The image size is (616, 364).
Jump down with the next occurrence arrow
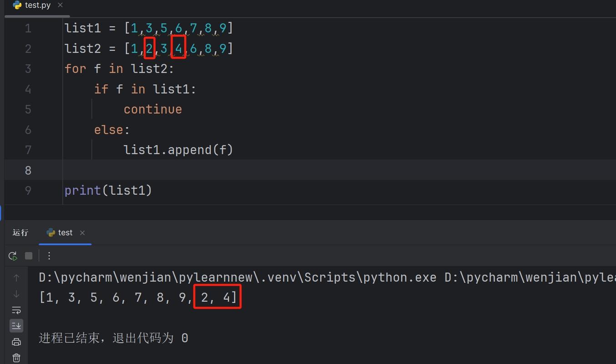(x=16, y=294)
